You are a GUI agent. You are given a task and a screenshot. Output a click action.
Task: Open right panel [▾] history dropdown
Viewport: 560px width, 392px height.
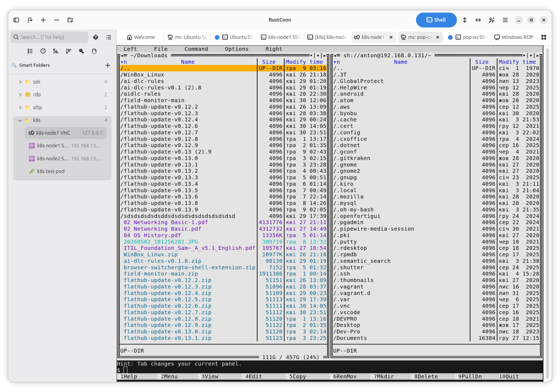[x=531, y=55]
